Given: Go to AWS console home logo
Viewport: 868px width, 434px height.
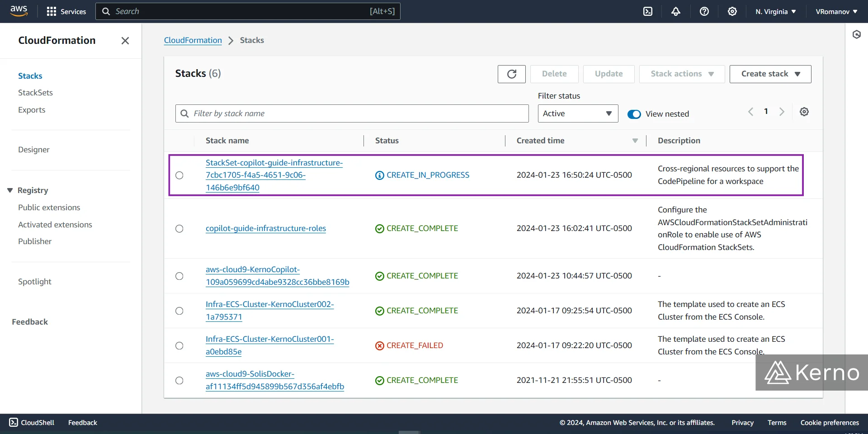Looking at the screenshot, I should coord(19,11).
